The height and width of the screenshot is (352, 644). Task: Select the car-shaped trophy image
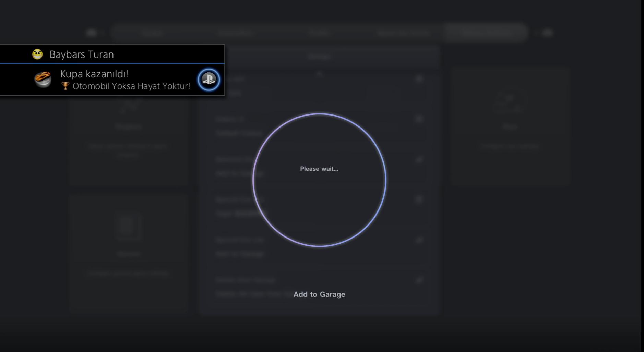tap(43, 80)
